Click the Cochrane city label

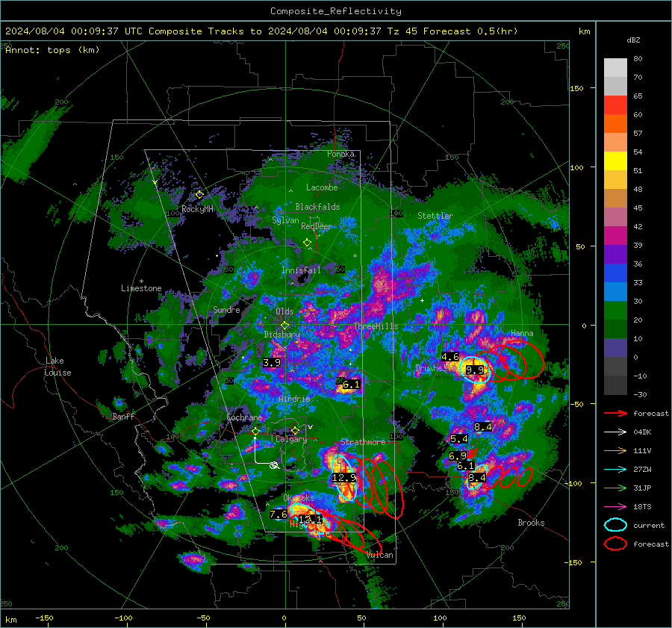tap(244, 417)
